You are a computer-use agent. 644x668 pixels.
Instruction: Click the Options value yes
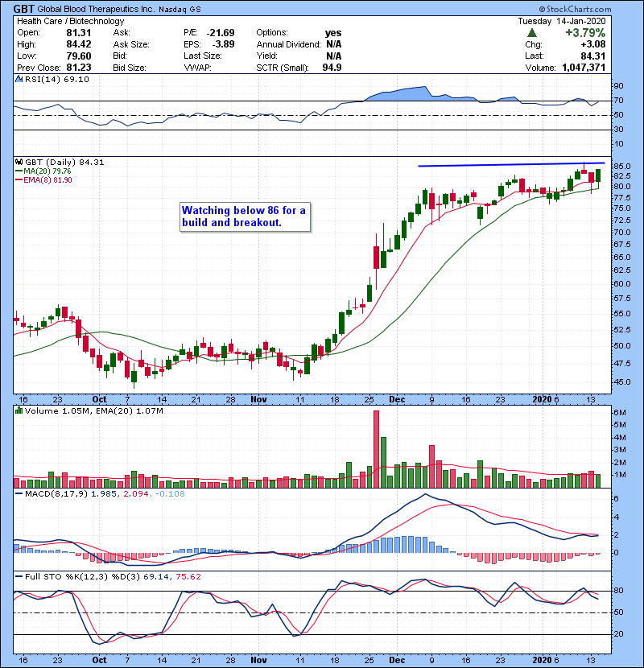[333, 33]
